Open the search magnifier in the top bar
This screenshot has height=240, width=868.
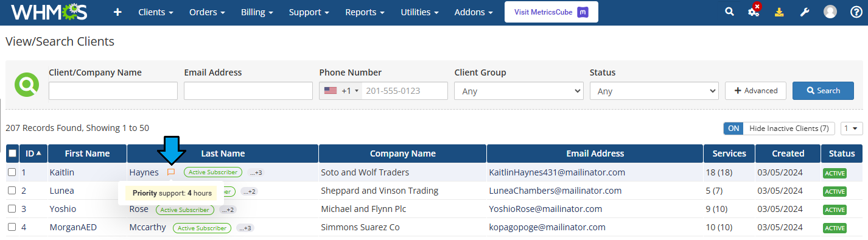coord(729,12)
